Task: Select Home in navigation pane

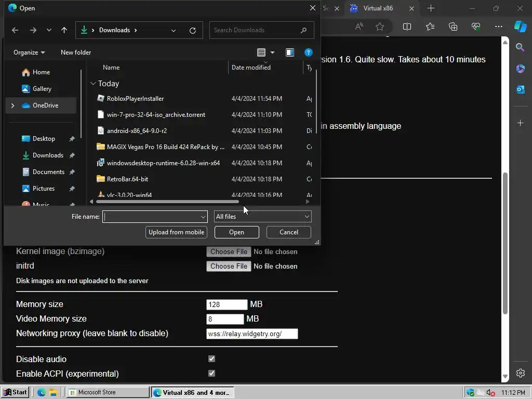Action: point(41,72)
